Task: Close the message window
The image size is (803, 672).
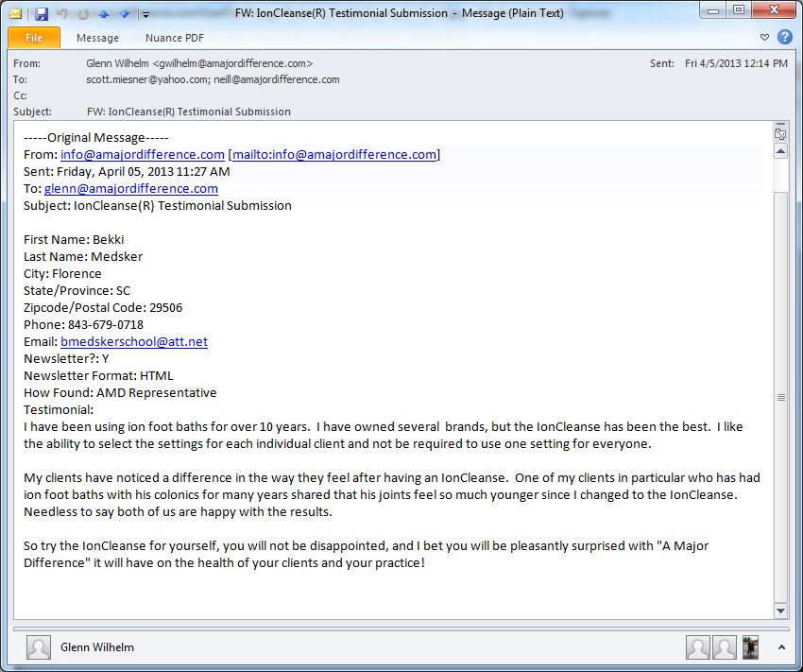Action: pos(774,10)
